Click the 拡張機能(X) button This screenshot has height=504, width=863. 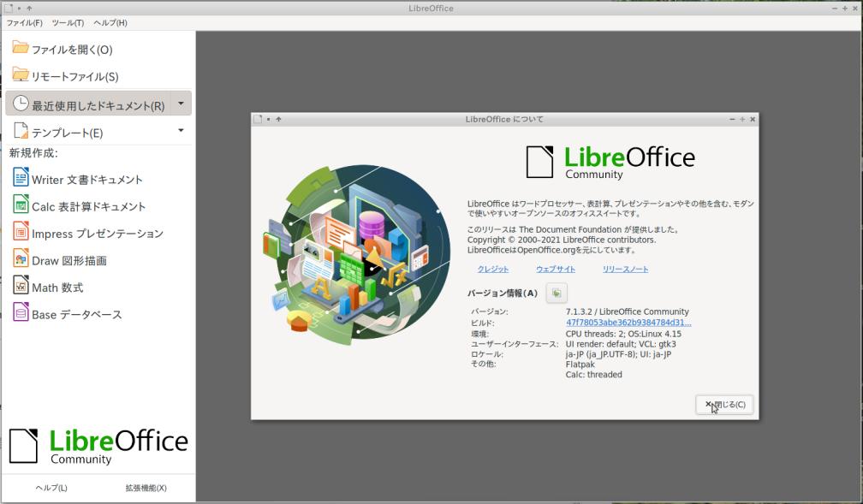point(146,488)
